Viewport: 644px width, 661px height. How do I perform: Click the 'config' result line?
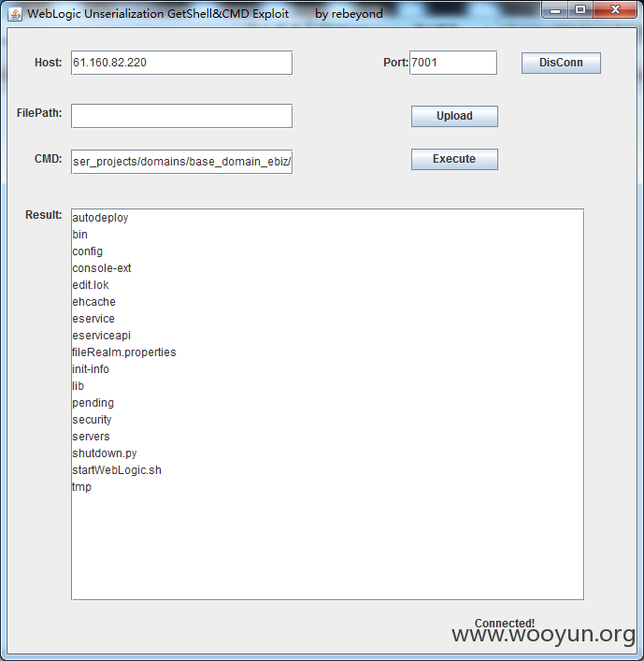pos(87,251)
